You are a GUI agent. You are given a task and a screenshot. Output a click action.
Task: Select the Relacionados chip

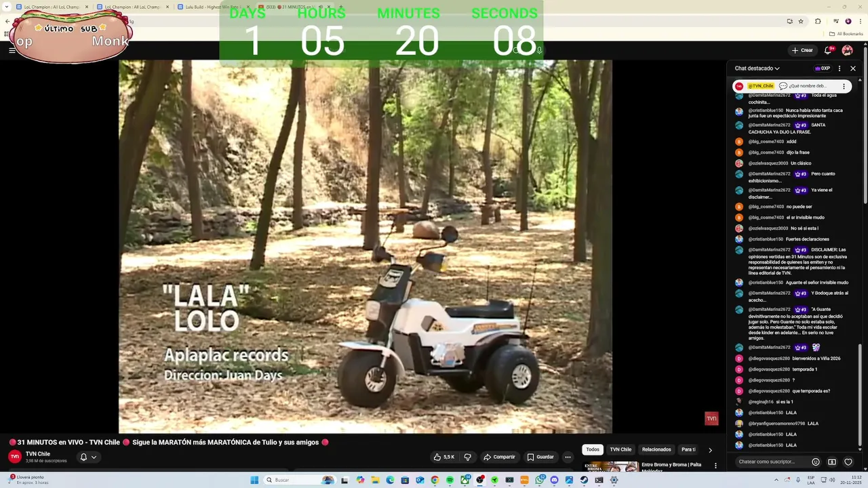click(x=656, y=449)
